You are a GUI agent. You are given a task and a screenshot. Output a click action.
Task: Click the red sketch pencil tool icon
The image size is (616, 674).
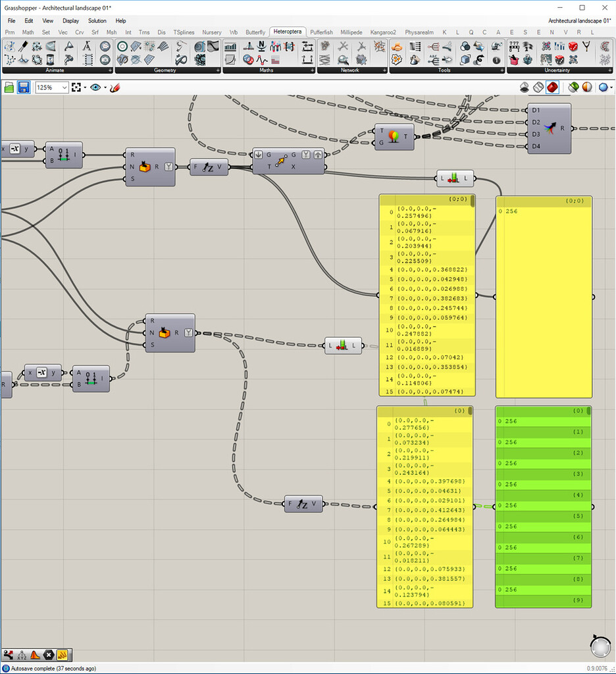tap(115, 88)
